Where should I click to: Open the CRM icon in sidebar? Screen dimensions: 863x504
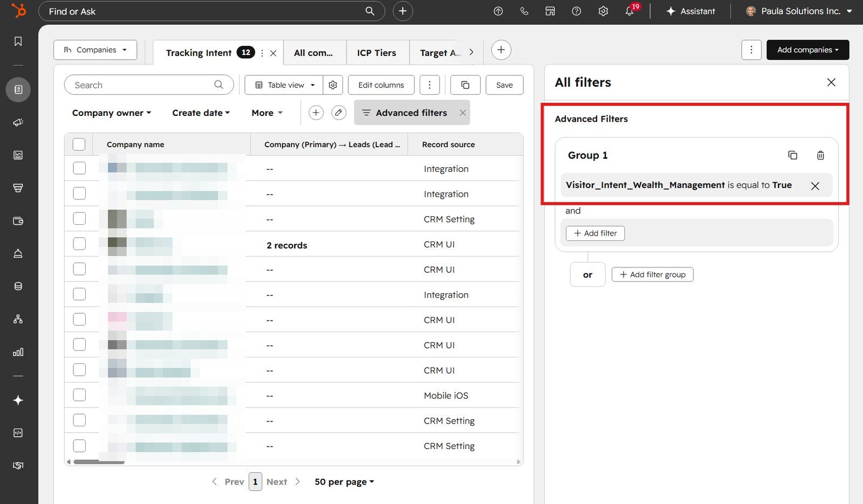tap(18, 89)
